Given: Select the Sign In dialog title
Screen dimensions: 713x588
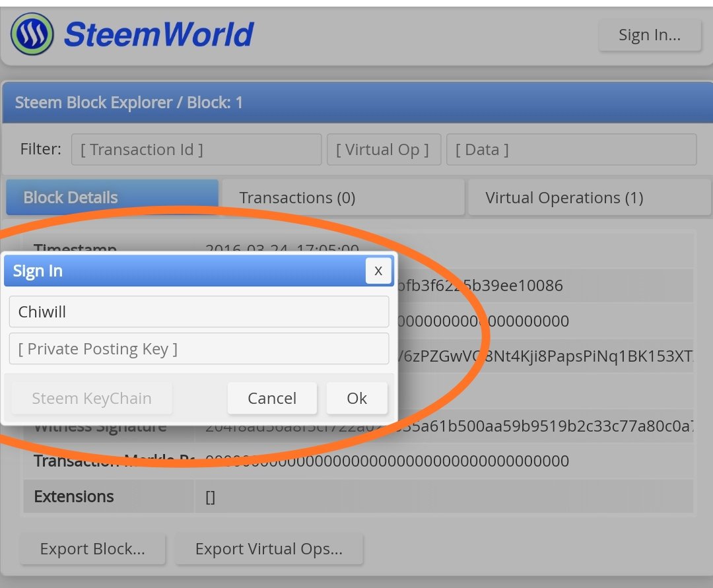Looking at the screenshot, I should (x=38, y=271).
